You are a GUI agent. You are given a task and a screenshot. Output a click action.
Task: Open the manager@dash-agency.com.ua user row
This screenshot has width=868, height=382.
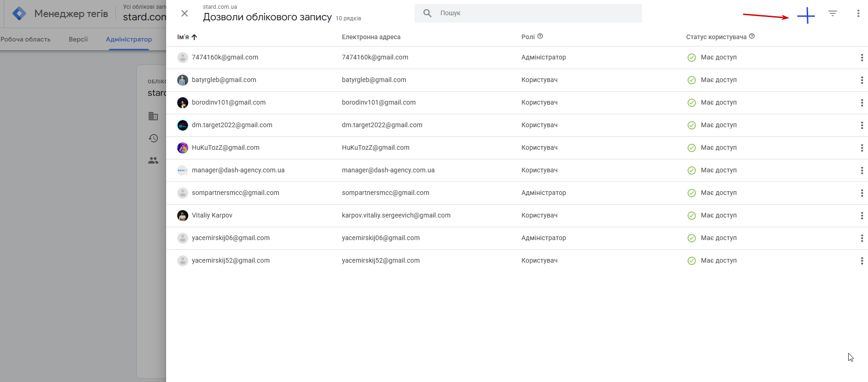click(238, 170)
